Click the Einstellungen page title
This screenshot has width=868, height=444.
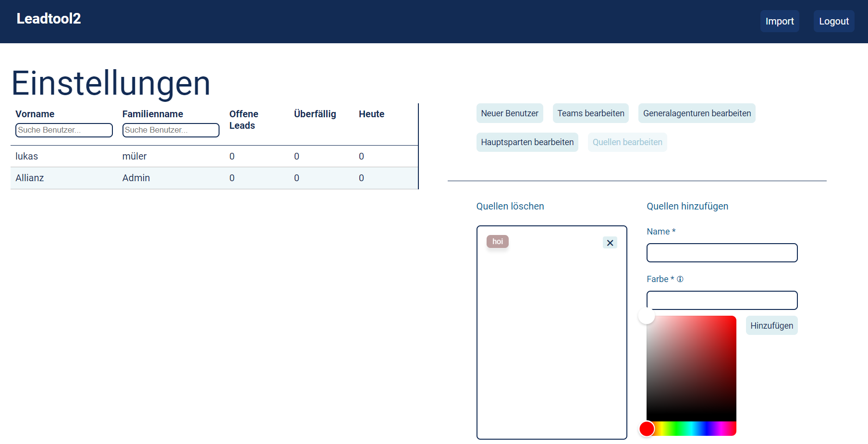click(x=111, y=83)
